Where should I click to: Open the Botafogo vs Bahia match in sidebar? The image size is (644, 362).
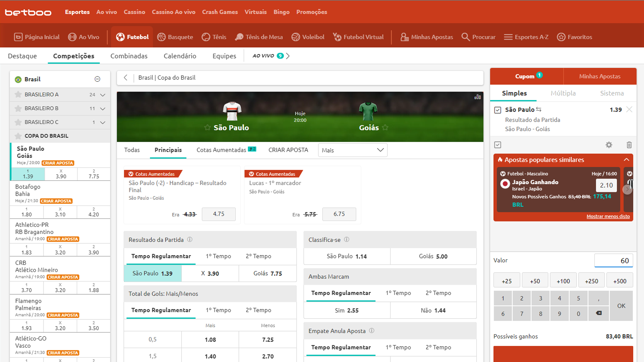pyautogui.click(x=60, y=193)
